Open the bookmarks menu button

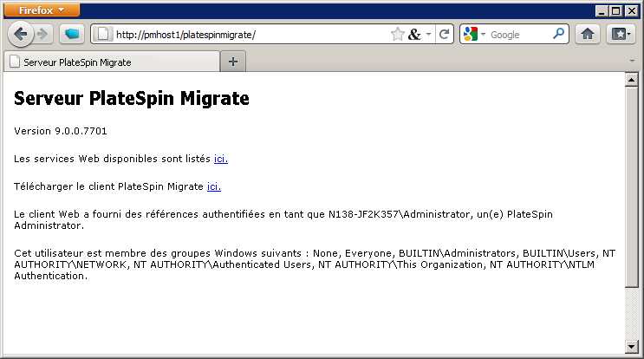(621, 34)
